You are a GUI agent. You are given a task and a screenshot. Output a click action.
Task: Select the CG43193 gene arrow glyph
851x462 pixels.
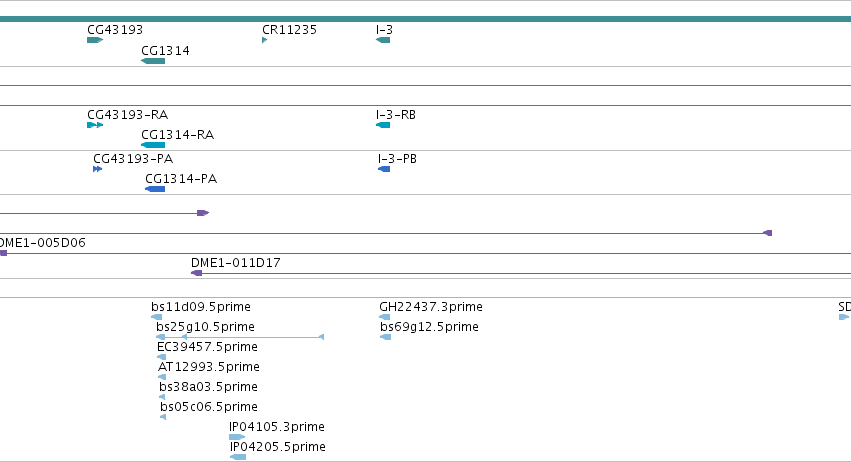[95, 40]
